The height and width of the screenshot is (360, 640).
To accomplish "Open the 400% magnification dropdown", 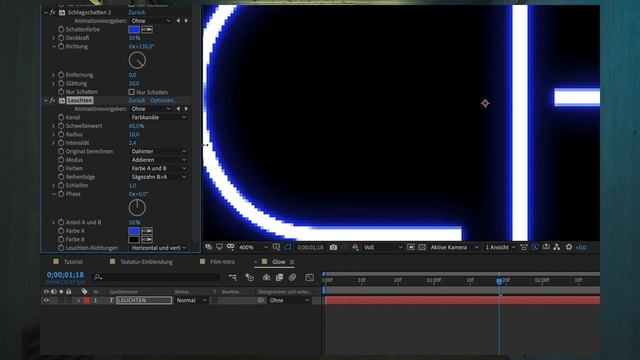I will pos(253,247).
